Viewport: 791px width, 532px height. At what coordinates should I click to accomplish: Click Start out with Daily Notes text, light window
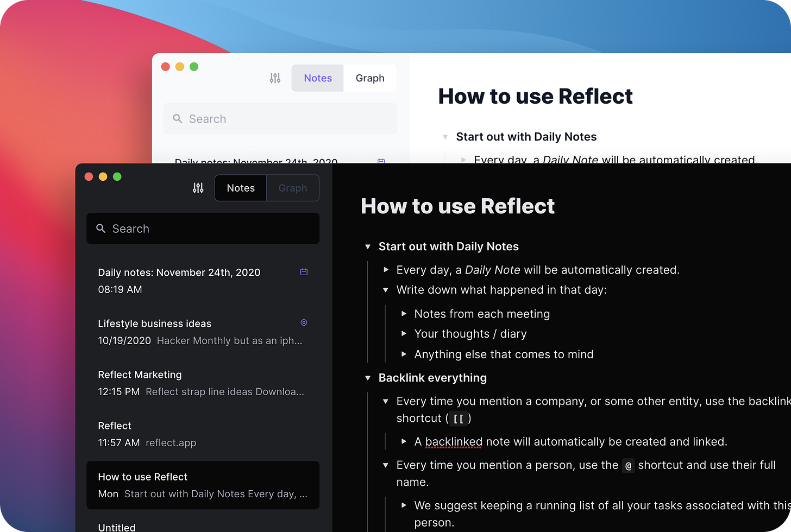[x=526, y=137]
